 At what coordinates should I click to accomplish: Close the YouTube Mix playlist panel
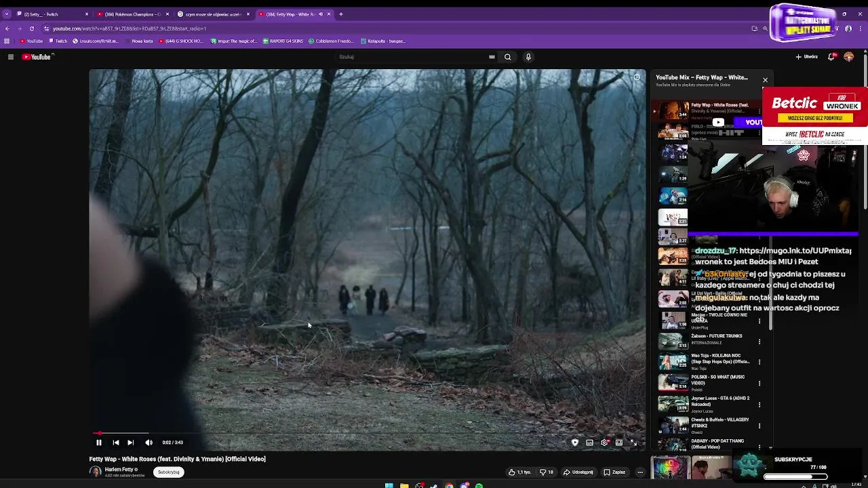[765, 80]
